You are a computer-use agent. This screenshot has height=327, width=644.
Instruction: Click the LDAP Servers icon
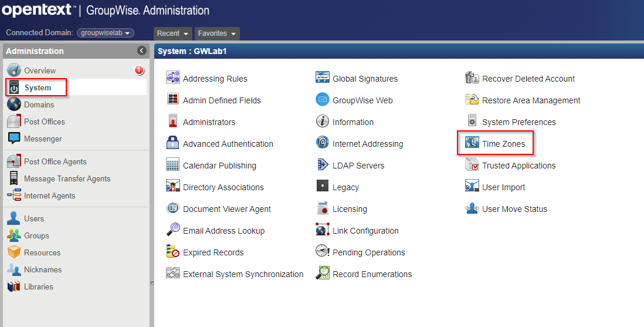pyautogui.click(x=323, y=166)
